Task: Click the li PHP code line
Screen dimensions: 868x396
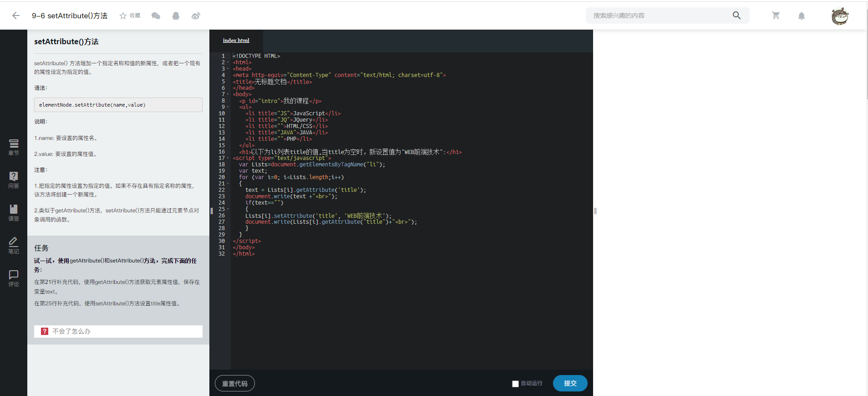Action: point(279,139)
